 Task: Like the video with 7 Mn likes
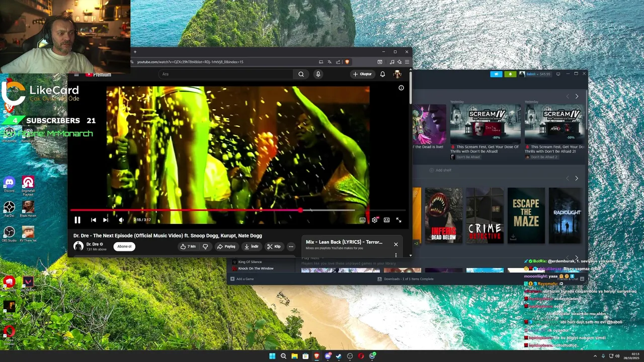188,246
